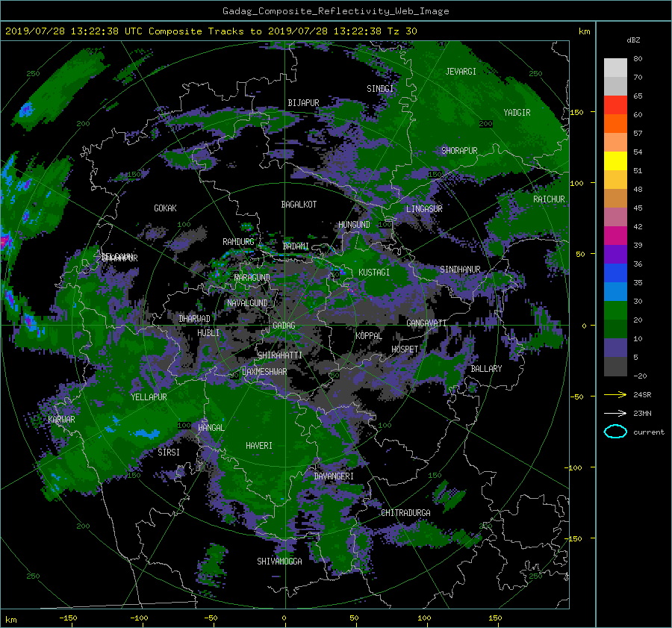
Task: Click the white 23MN track arrow icon
Action: pos(615,413)
